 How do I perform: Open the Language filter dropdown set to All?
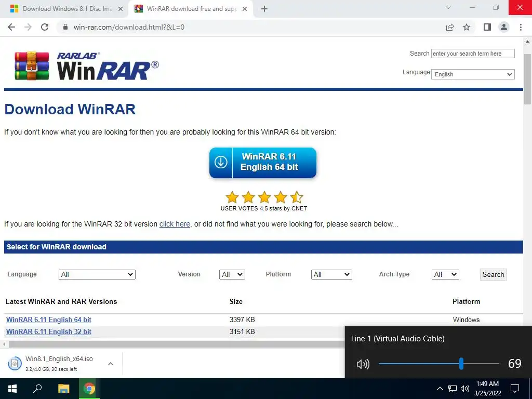tap(97, 274)
